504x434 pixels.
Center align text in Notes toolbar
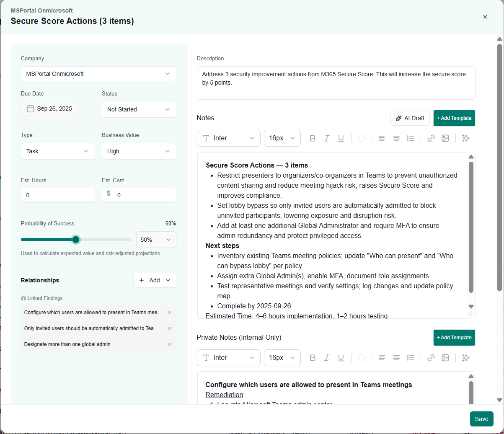pos(396,138)
